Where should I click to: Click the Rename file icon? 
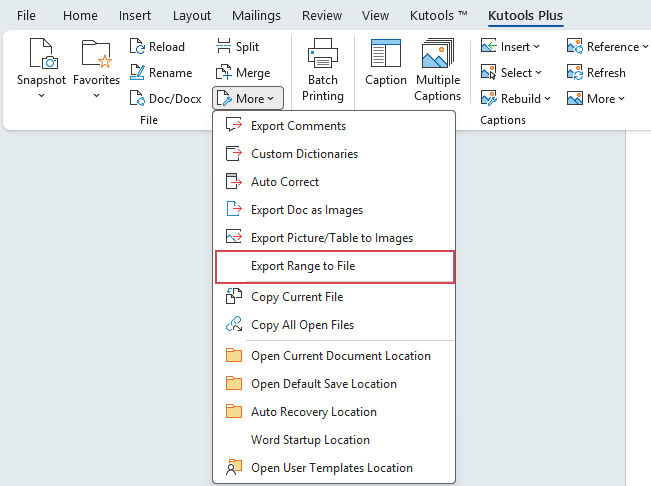[x=137, y=73]
